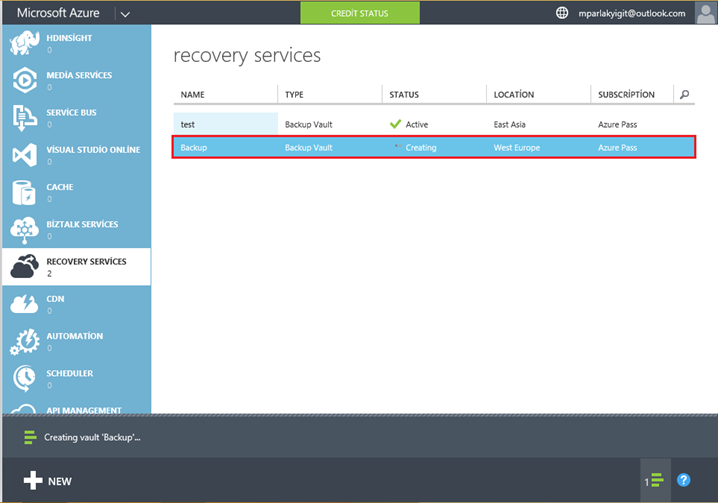
Task: Expand the Microsoft Azure dropdown chevron
Action: coord(125,14)
